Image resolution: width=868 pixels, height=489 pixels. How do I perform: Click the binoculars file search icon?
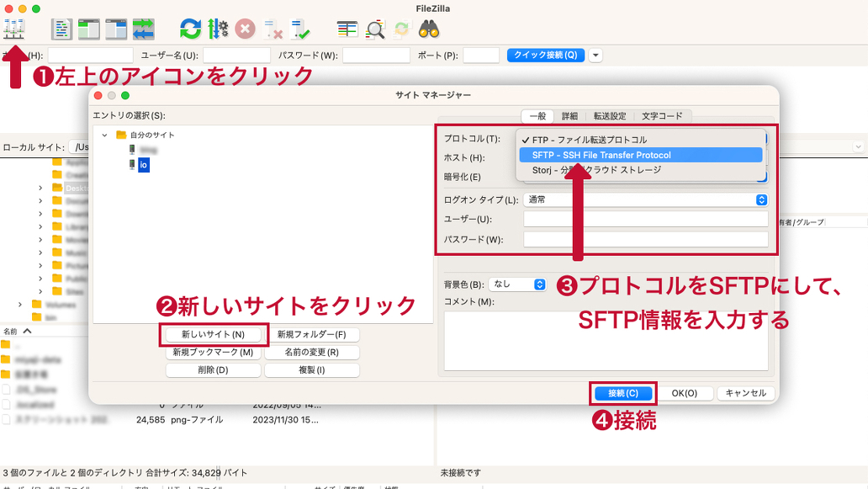coord(429,29)
